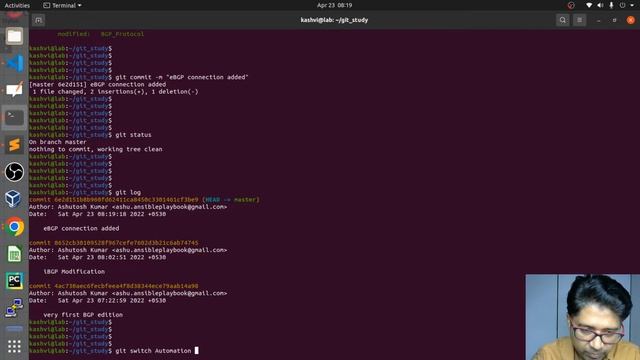Open the remote connection app in dock
The width and height of the screenshot is (640, 360).
(x=14, y=308)
